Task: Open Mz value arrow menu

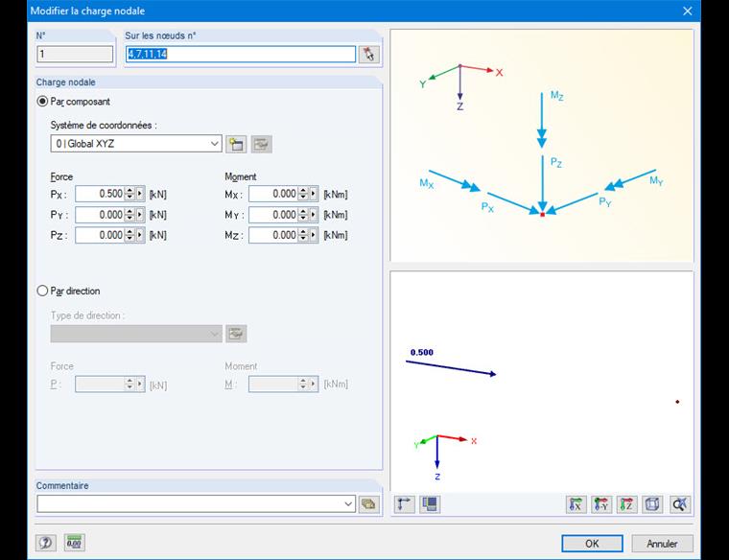Action: [314, 235]
